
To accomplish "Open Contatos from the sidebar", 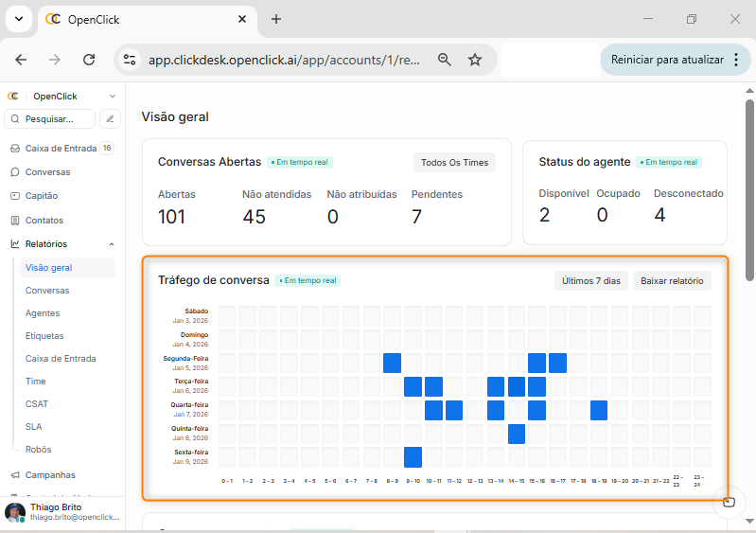I will pyautogui.click(x=44, y=221).
